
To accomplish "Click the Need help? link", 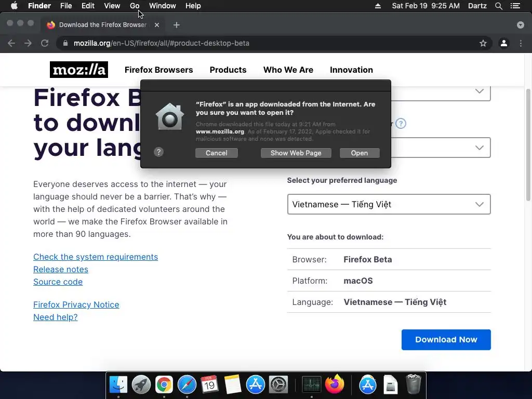I will click(x=55, y=317).
